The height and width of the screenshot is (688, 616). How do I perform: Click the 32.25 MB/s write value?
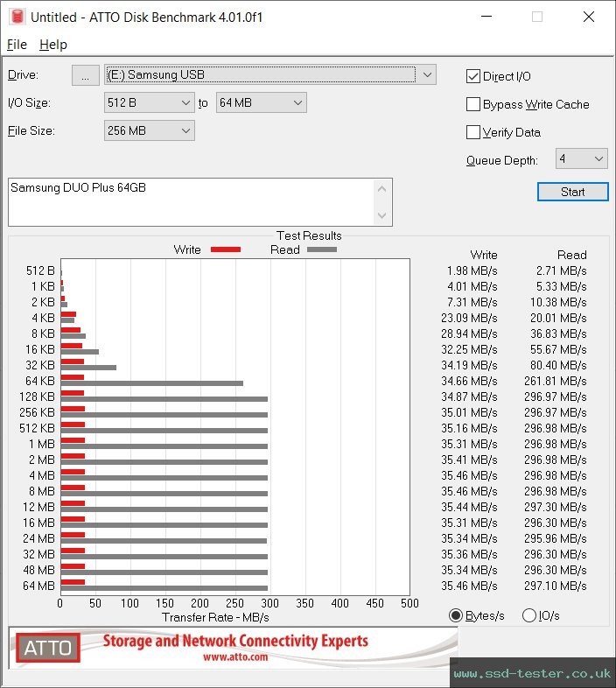coord(469,349)
